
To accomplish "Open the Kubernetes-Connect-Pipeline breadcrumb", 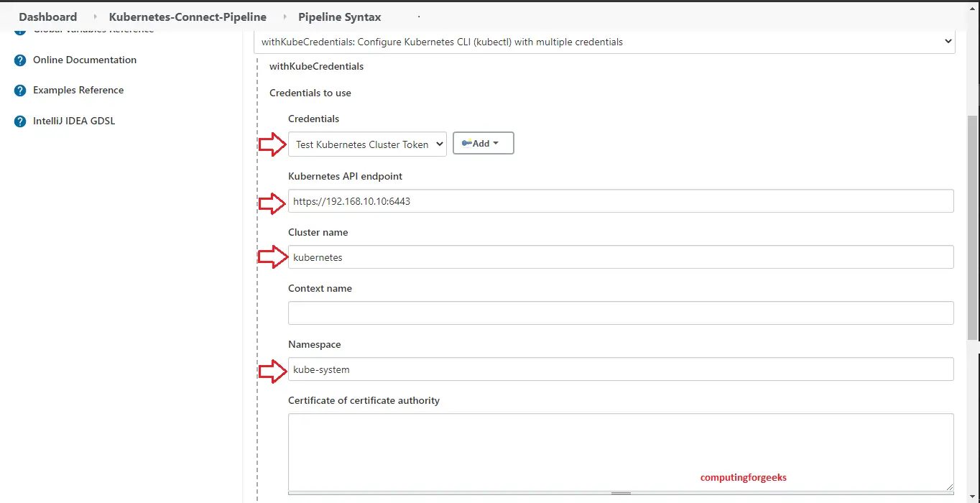I will pos(188,17).
